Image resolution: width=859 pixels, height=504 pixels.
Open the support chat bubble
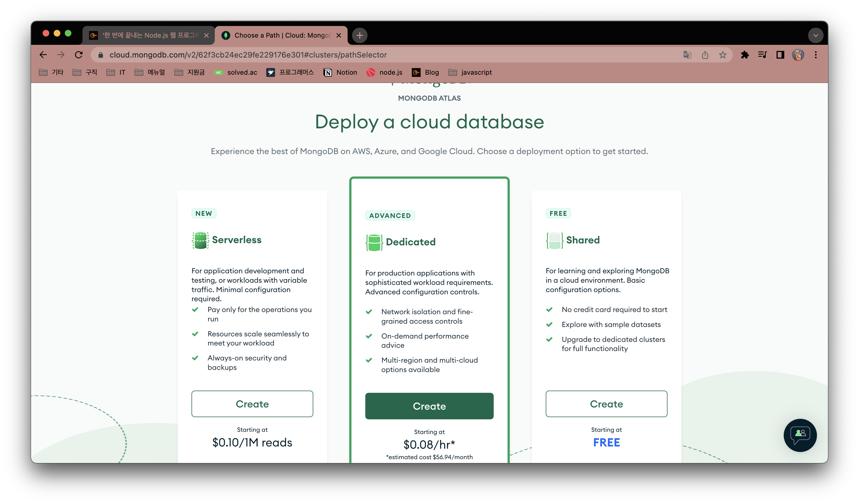(x=800, y=435)
